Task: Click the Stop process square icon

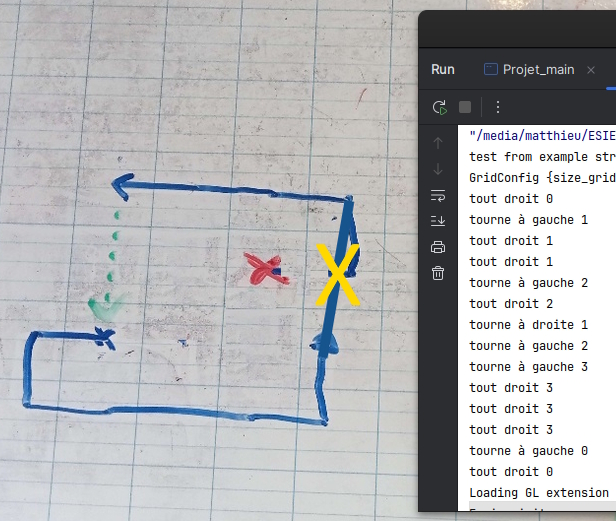Action: tap(465, 107)
